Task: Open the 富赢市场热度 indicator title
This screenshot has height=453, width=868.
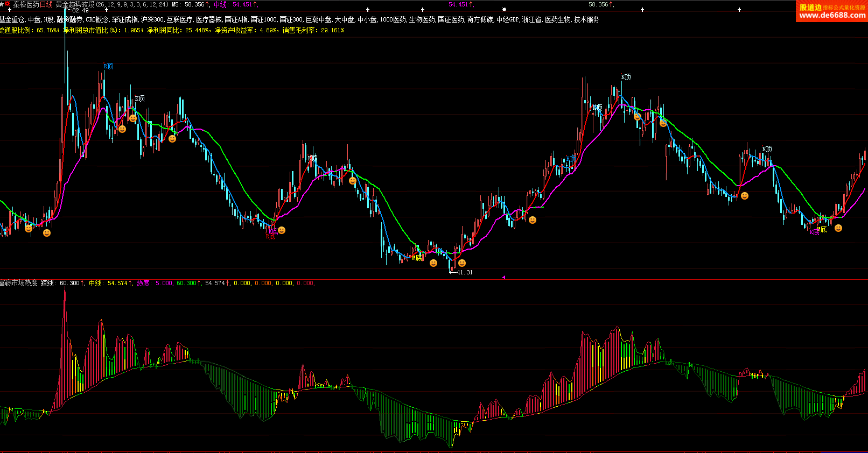Action: coord(19,283)
